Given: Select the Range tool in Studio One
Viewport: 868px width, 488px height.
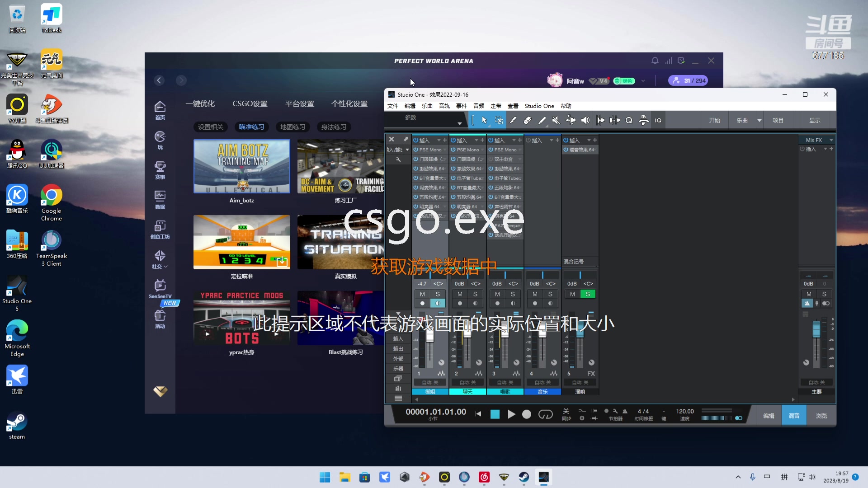Looking at the screenshot, I should [x=499, y=120].
